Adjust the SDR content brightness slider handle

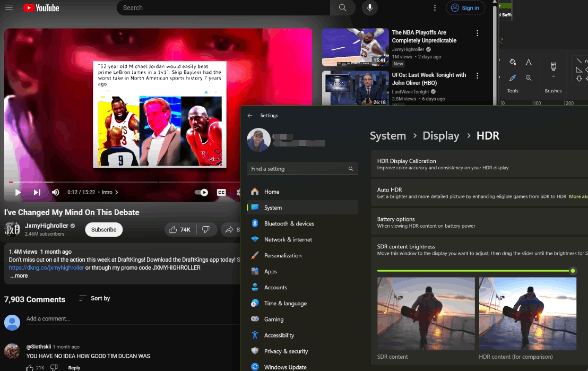pyautogui.click(x=573, y=271)
